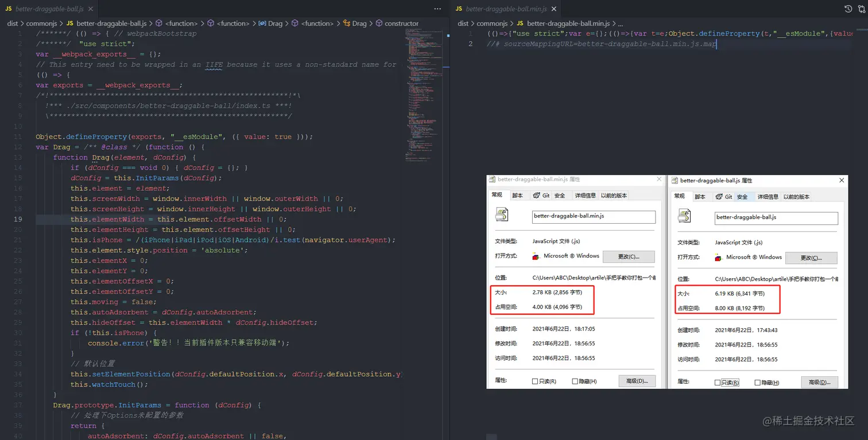Expand the breadcrumb ellipsis in min.js editor
868x440 pixels.
[620, 24]
